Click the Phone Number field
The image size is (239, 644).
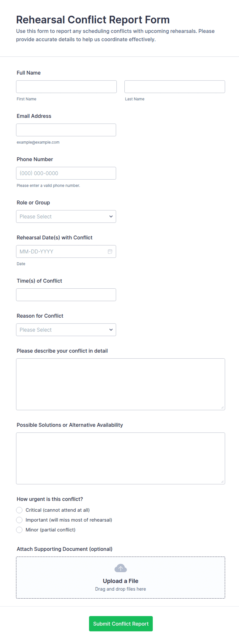coord(66,173)
